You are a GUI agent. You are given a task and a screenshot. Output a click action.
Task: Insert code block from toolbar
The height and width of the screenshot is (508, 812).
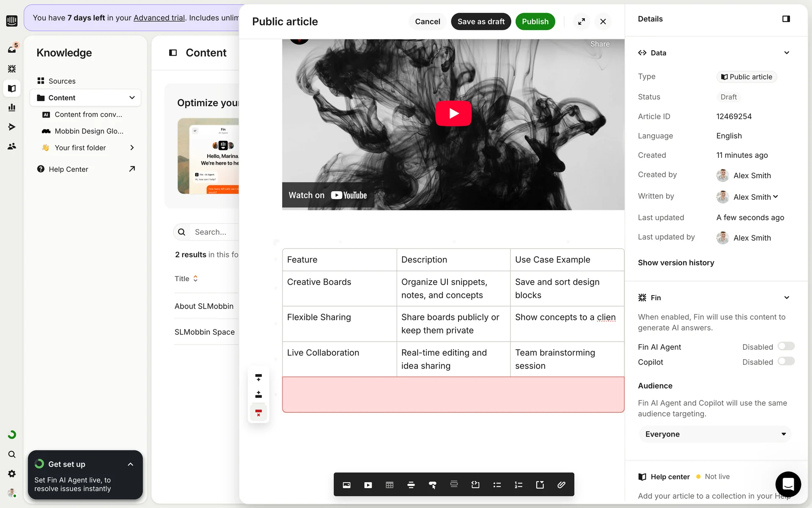point(475,485)
